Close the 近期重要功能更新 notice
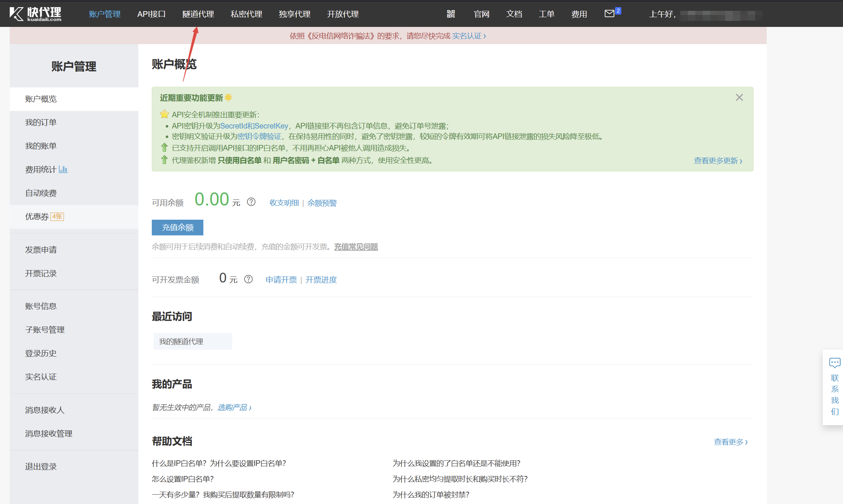Viewport: 843px width, 504px height. click(x=739, y=98)
